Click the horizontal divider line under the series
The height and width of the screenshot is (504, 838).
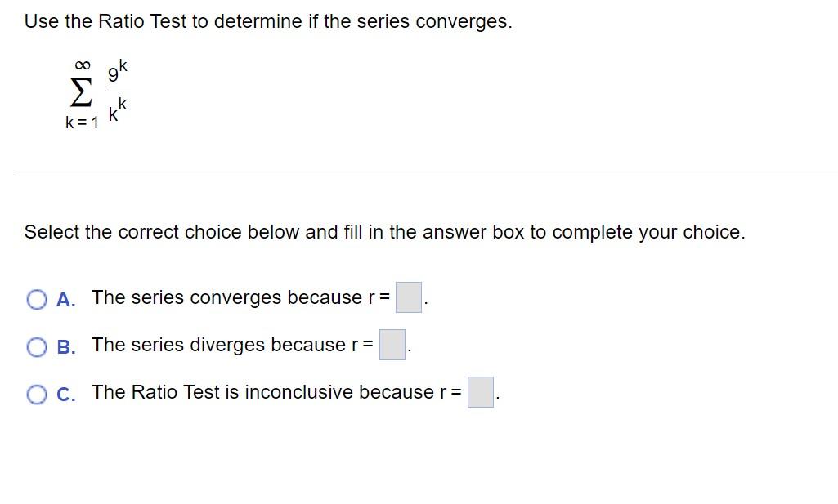[x=426, y=176]
